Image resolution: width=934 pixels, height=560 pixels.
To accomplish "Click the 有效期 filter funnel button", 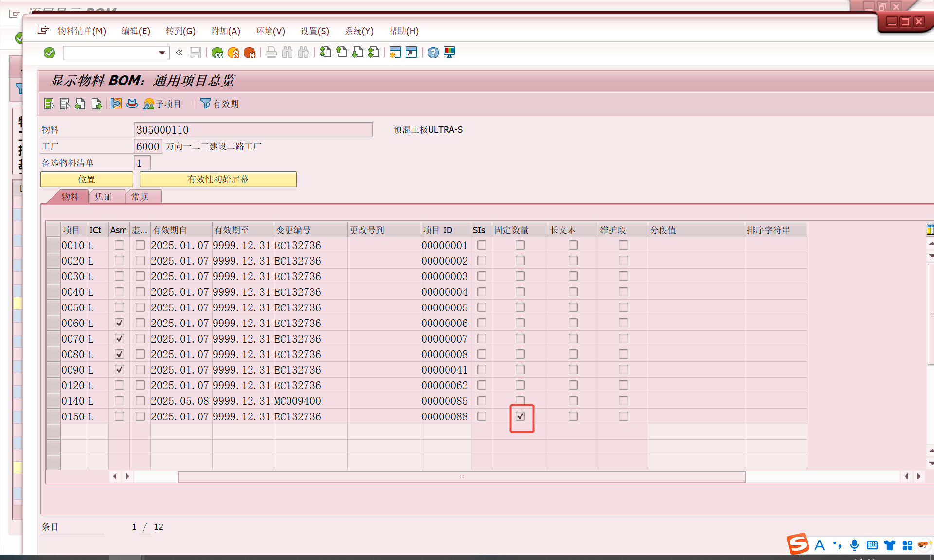I will click(219, 104).
